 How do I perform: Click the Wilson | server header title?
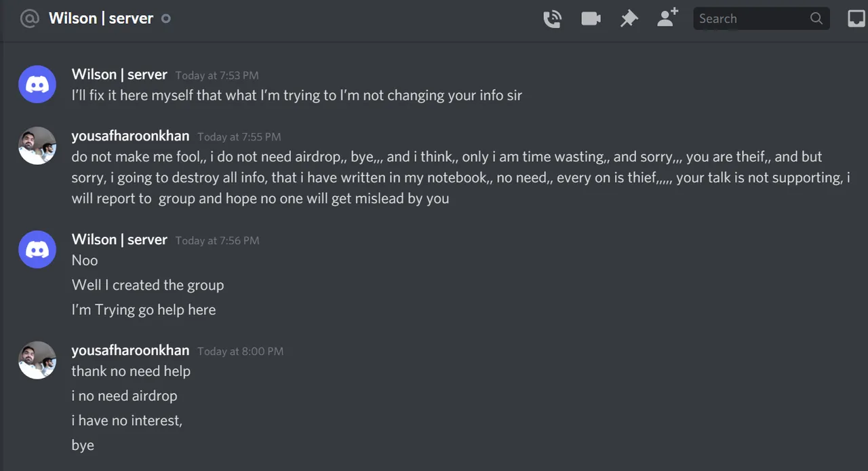[101, 18]
